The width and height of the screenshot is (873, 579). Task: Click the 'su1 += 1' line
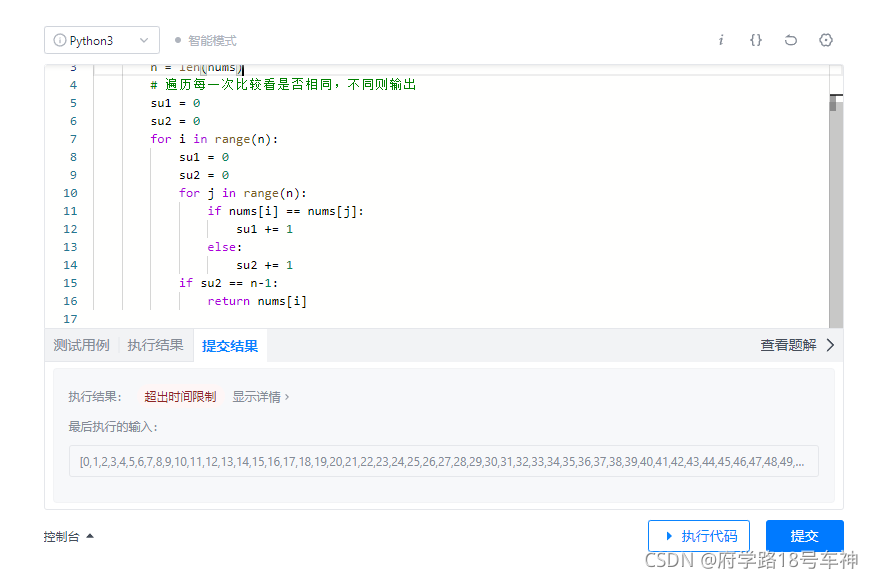click(x=264, y=229)
